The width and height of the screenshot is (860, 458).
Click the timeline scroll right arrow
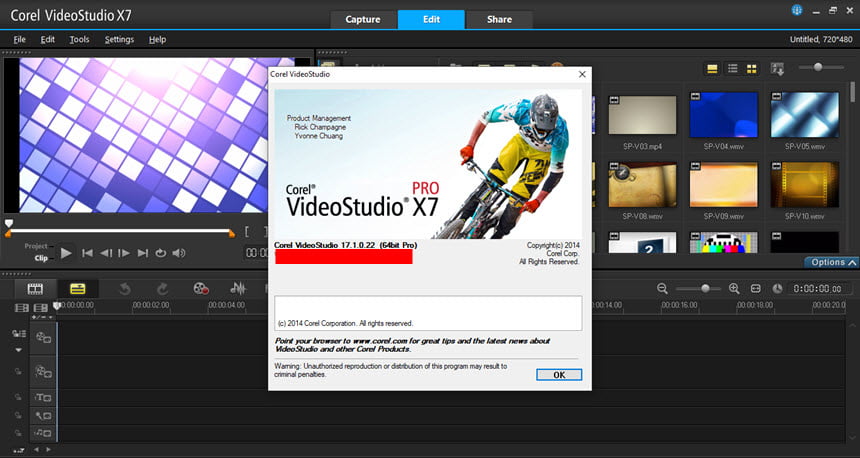click(48, 449)
